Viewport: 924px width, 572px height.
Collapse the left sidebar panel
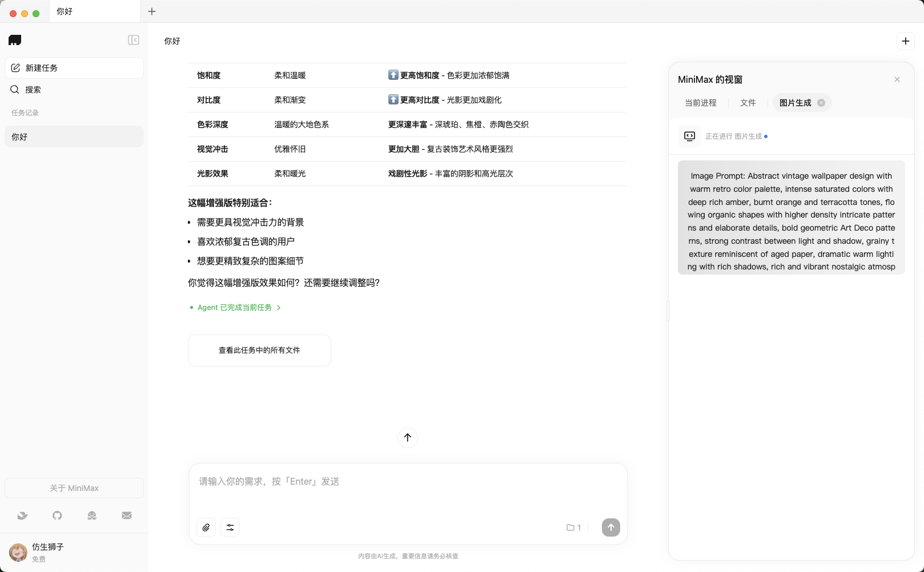[x=134, y=40]
